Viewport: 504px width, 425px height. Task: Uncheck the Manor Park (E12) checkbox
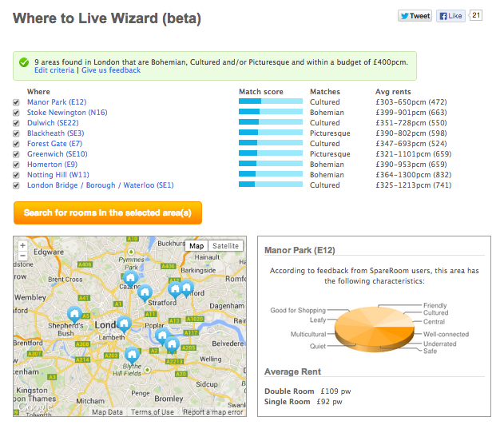16,102
